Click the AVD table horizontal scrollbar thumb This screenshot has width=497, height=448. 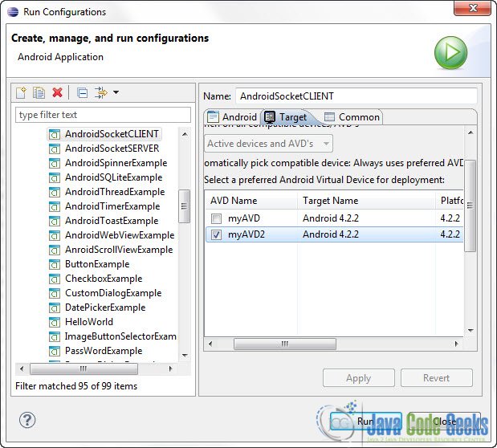click(285, 344)
